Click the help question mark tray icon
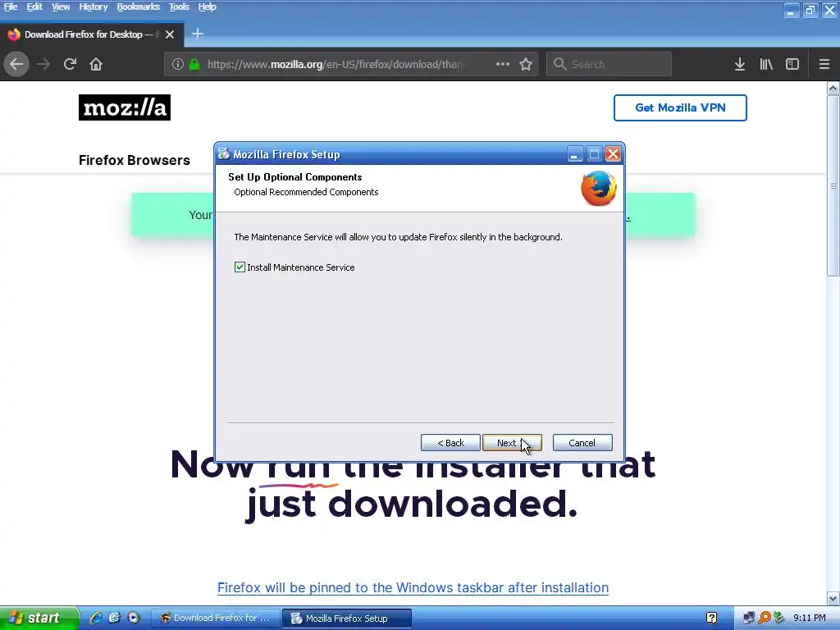Image resolution: width=840 pixels, height=630 pixels. tap(711, 619)
